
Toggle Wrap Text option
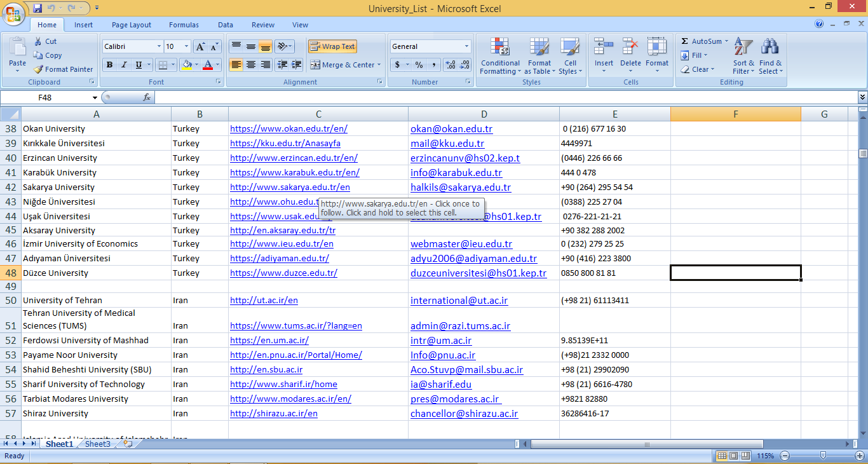point(332,46)
